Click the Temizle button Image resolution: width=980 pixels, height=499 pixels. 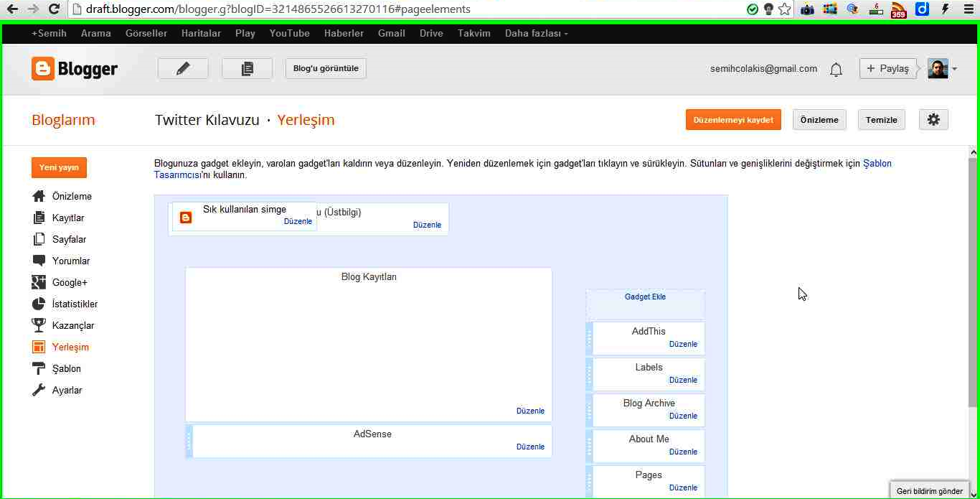click(x=882, y=120)
